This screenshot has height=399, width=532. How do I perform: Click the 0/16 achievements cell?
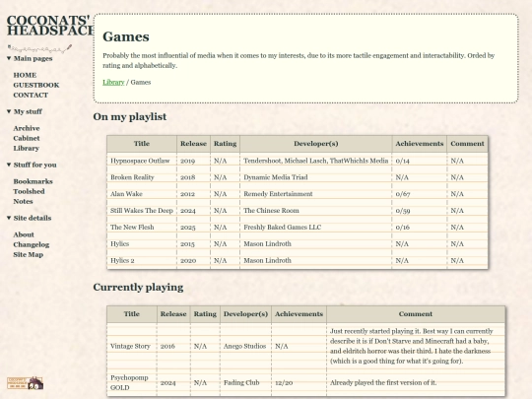pyautogui.click(x=420, y=228)
